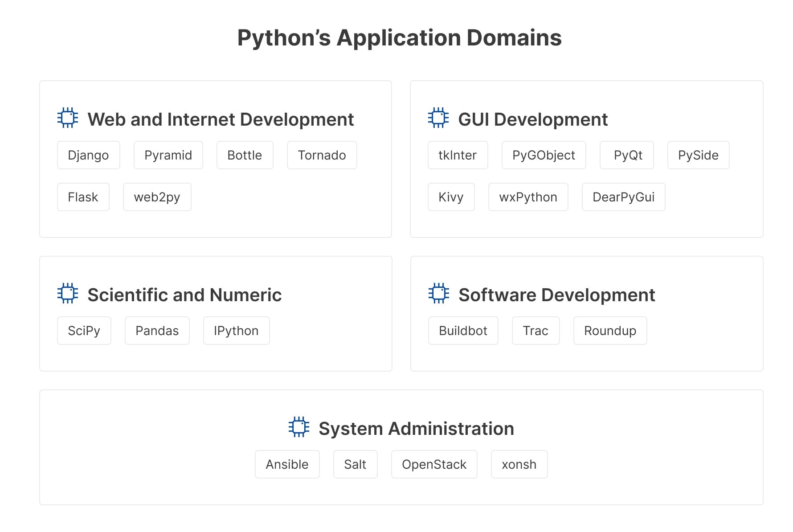The width and height of the screenshot is (793, 532).
Task: Click chip icon beside Software Development
Action: (439, 293)
